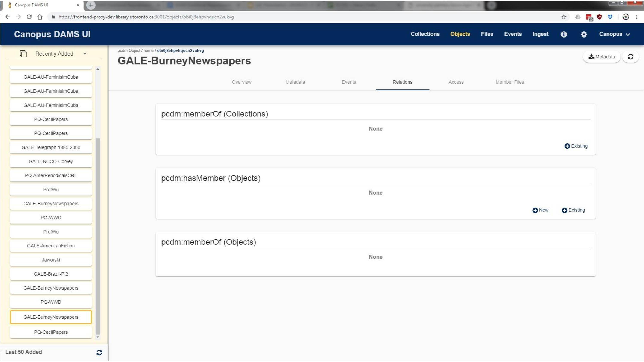The image size is (644, 362).
Task: View site lock security info
Action: [x=53, y=17]
